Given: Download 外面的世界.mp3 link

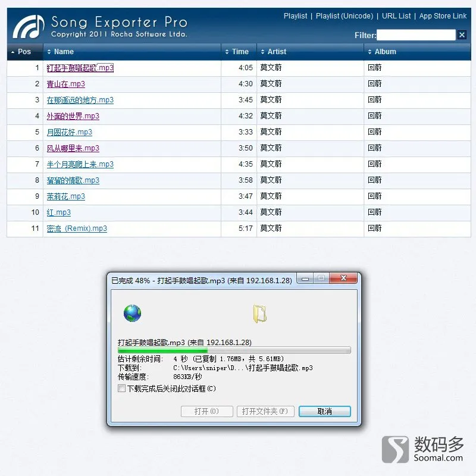Looking at the screenshot, I should coord(73,116).
